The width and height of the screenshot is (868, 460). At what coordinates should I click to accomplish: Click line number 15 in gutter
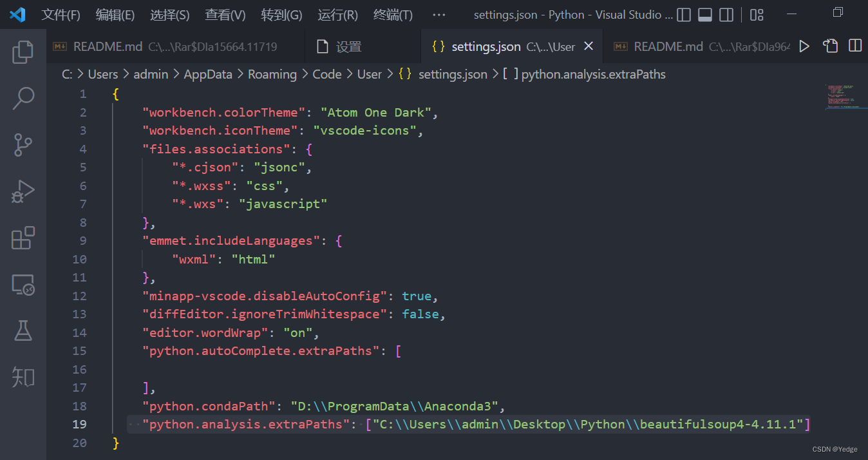pos(79,350)
